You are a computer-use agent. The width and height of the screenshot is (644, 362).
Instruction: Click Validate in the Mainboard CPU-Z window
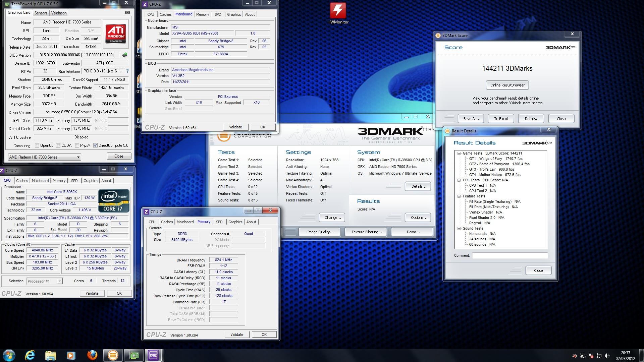pos(235,127)
